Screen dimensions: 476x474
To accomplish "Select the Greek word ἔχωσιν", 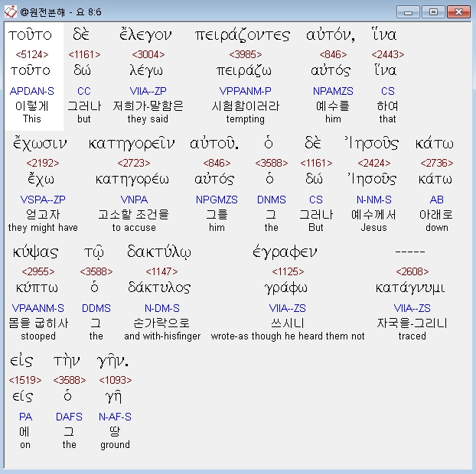I will coord(40,144).
